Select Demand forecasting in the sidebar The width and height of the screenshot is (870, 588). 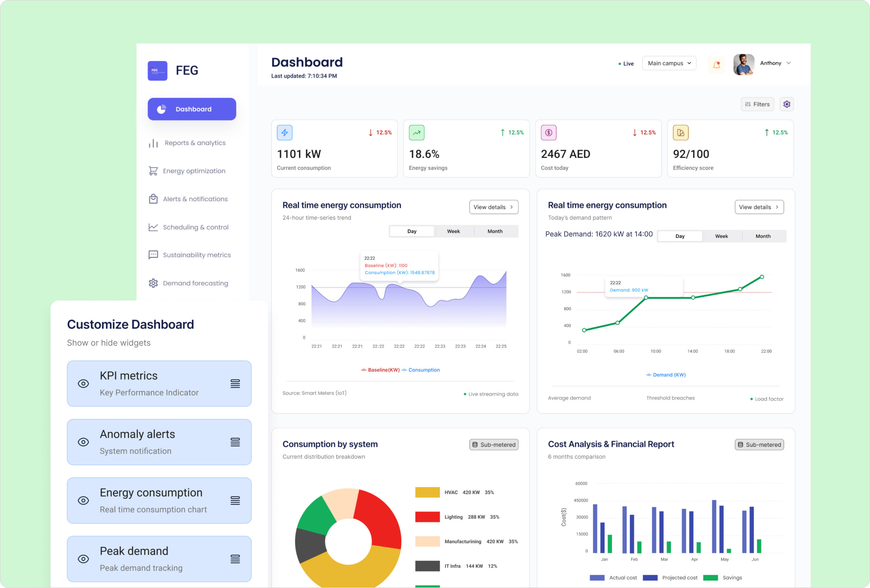[195, 283]
